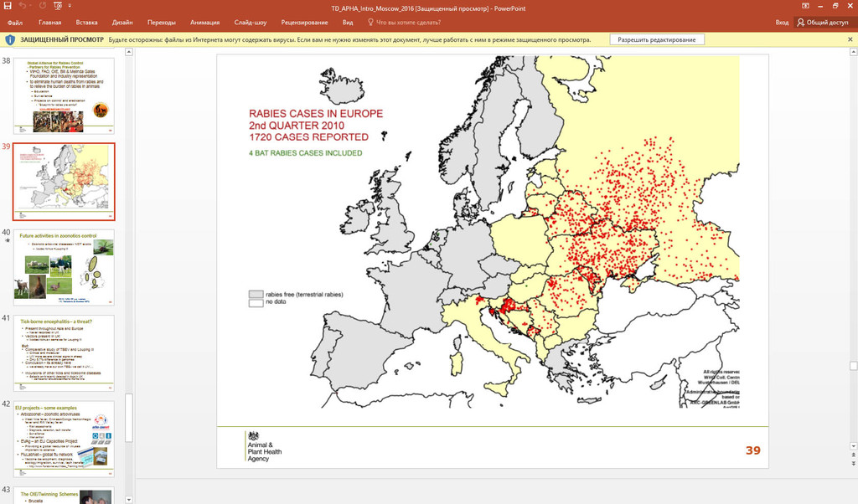Click the Save icon in quick access toolbar
858x504 pixels.
(8, 7)
